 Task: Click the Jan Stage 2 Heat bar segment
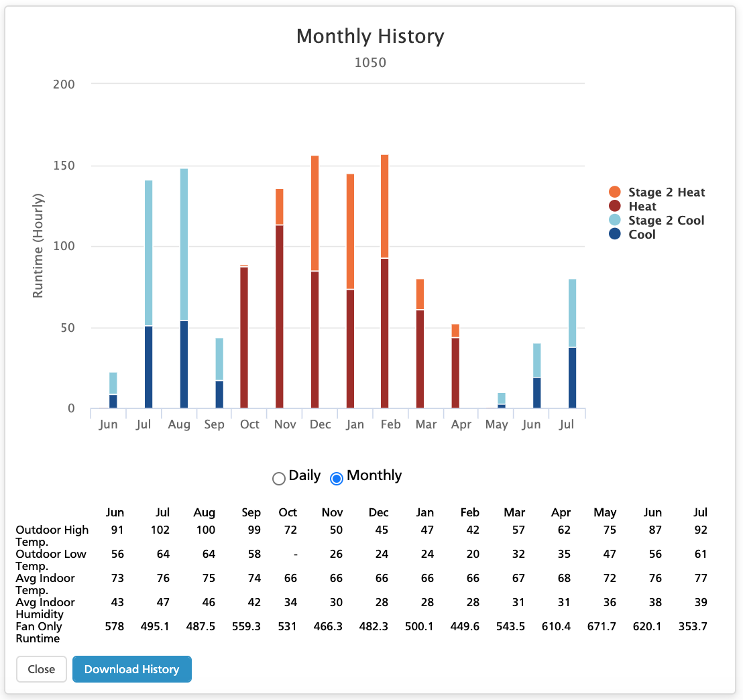point(350,231)
